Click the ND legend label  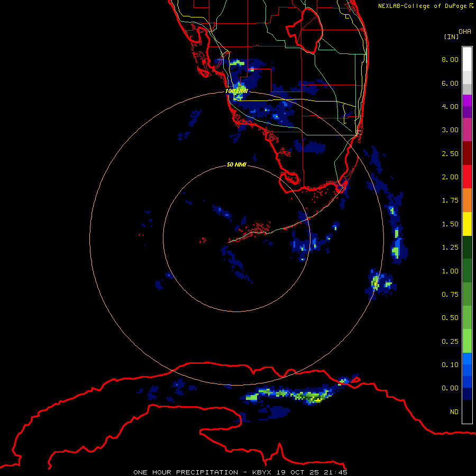[x=454, y=412]
